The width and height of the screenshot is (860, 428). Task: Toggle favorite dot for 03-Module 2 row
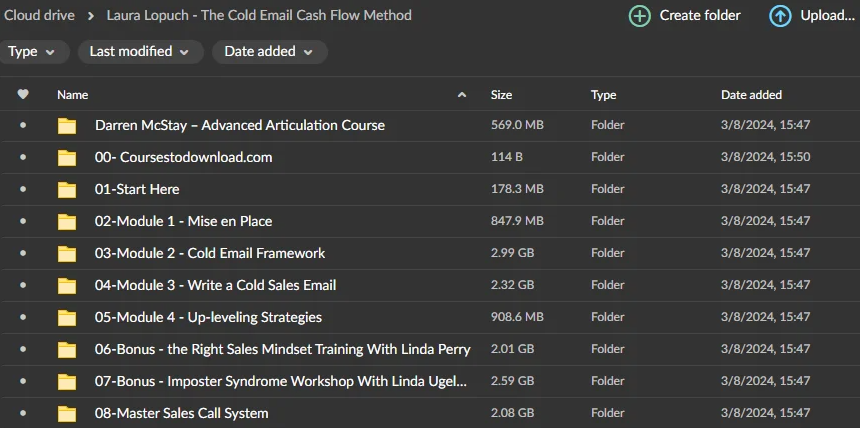(x=22, y=252)
